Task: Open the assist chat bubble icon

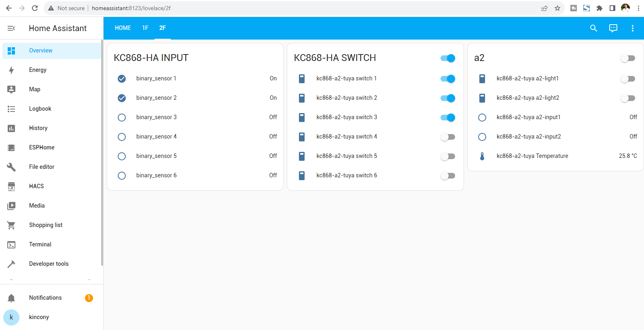Action: pos(613,28)
